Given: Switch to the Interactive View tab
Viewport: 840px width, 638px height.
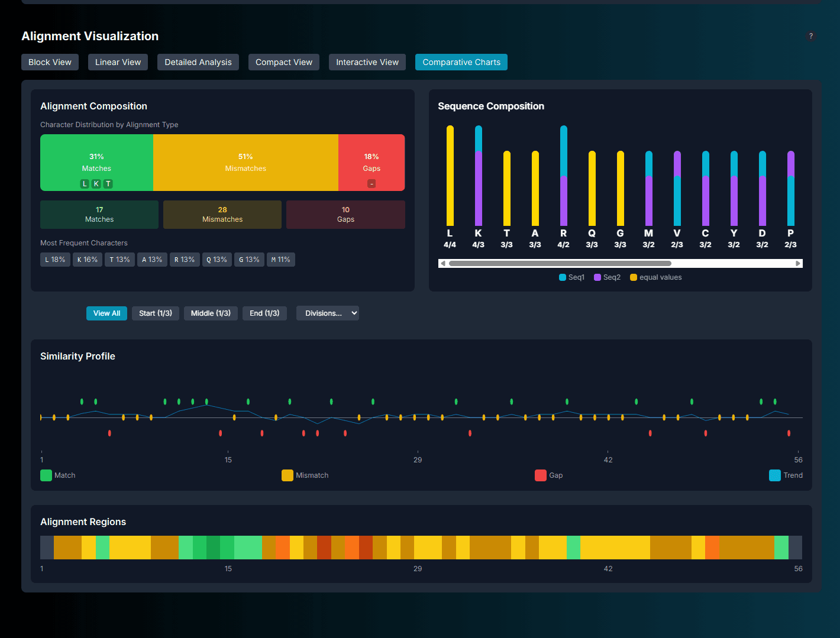Looking at the screenshot, I should [x=367, y=61].
